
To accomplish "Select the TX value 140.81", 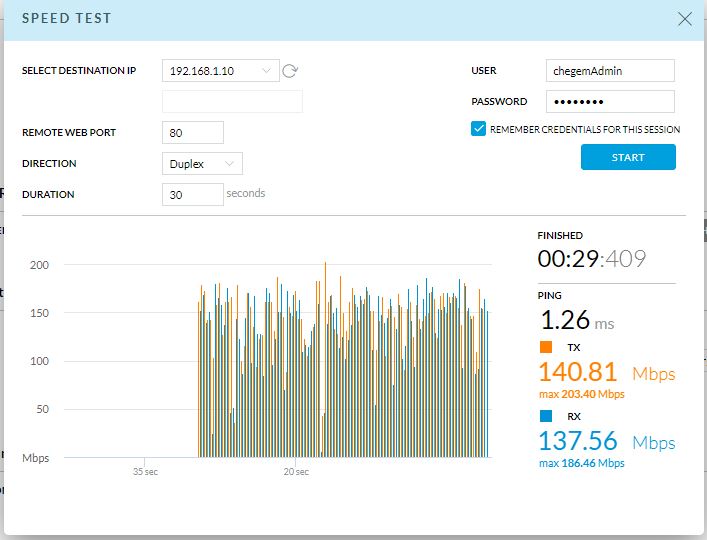I will point(578,372).
